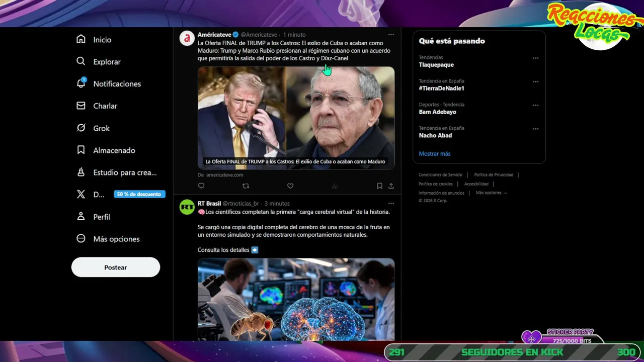This screenshot has width=644, height=362.
Task: Open the Américateve profile avatar
Action: coord(187,38)
